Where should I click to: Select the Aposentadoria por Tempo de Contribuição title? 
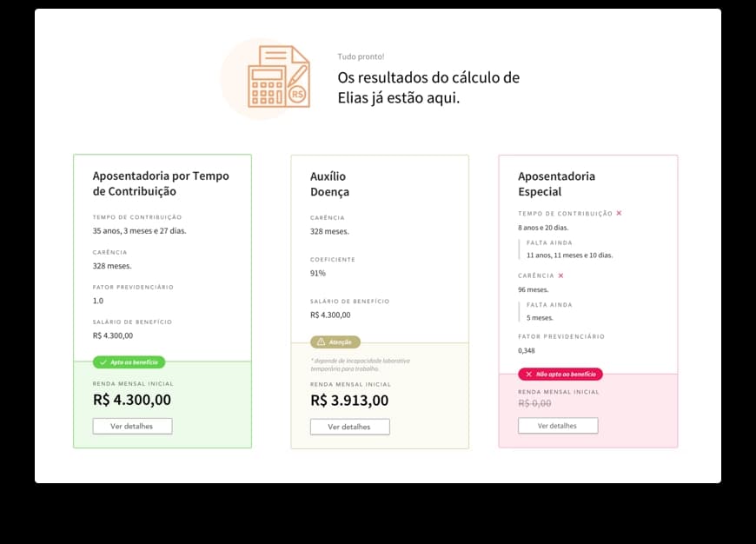[x=161, y=183]
